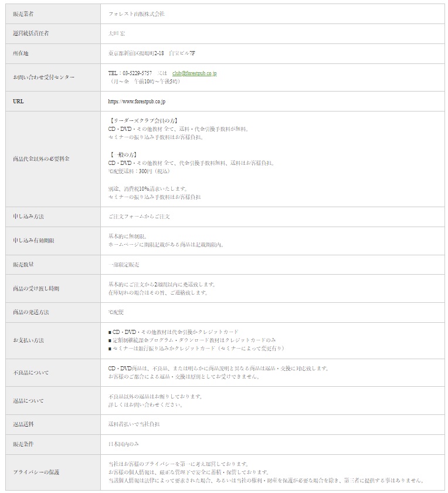Screen dimensions: 448x493
Task: Click the 【リーダーズクラブ会員の方】 heading
Action: [144, 120]
